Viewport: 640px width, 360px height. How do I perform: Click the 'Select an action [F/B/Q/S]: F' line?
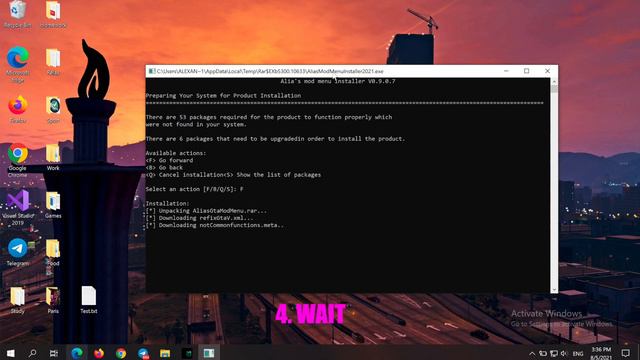194,189
